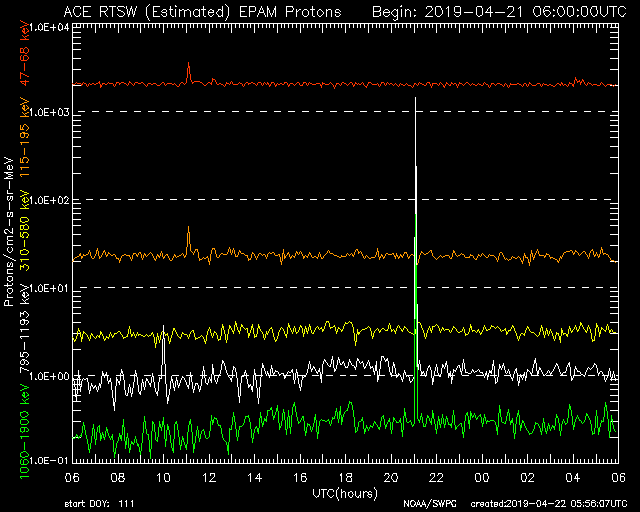Click the 12 hour tick on x-axis
This screenshot has height=512, width=640.
tap(209, 477)
